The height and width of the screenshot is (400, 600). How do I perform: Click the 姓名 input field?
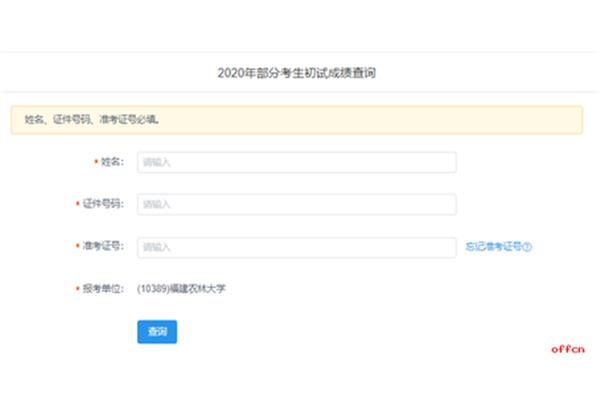(297, 162)
